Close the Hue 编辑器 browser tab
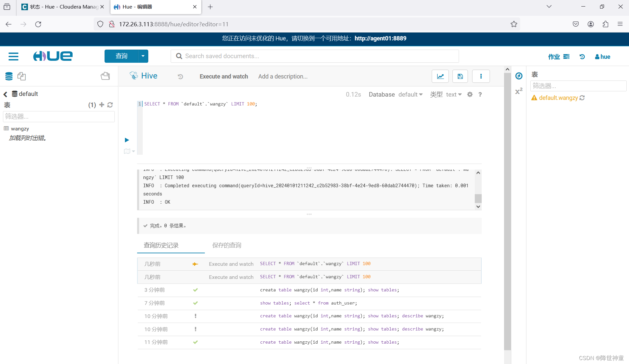The height and width of the screenshot is (364, 629). [195, 7]
